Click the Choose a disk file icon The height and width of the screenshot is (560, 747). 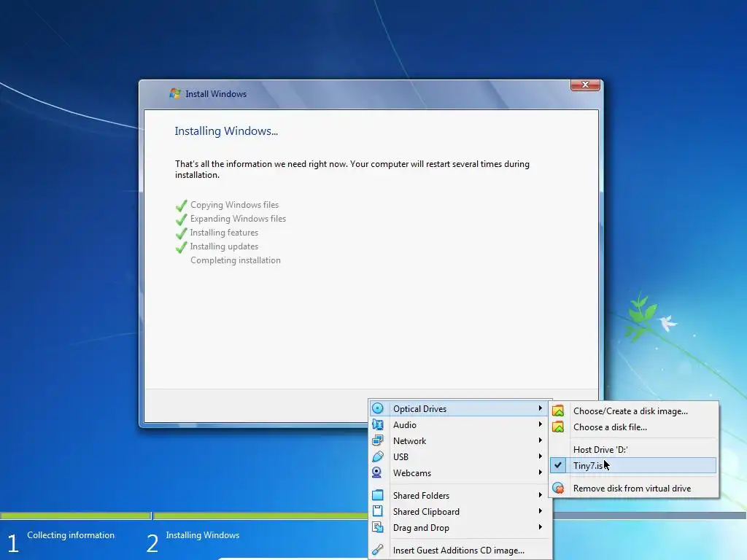coord(558,427)
